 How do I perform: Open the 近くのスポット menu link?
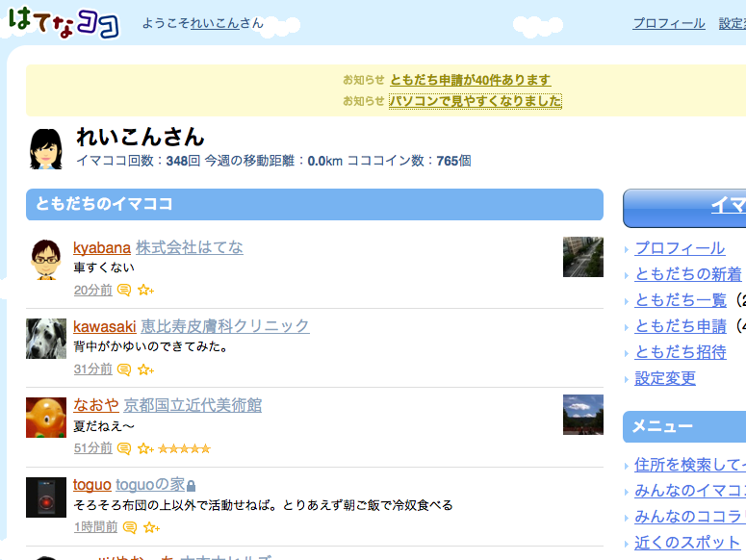point(687,543)
